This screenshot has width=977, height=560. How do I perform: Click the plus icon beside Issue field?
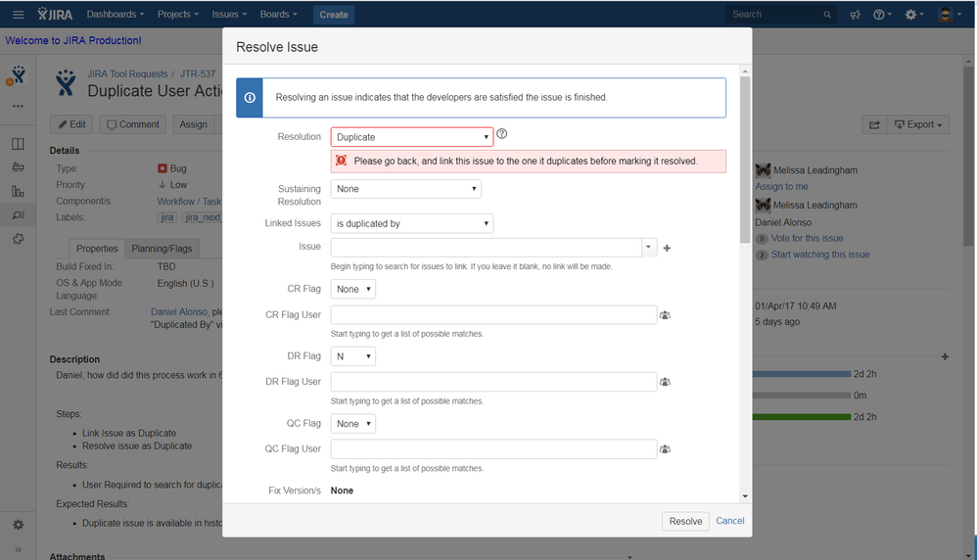coord(667,248)
